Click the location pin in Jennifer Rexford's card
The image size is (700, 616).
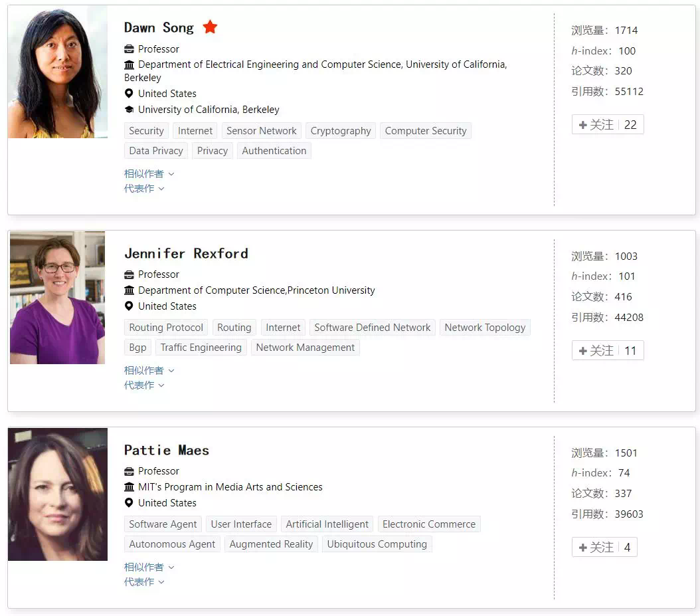pos(129,306)
